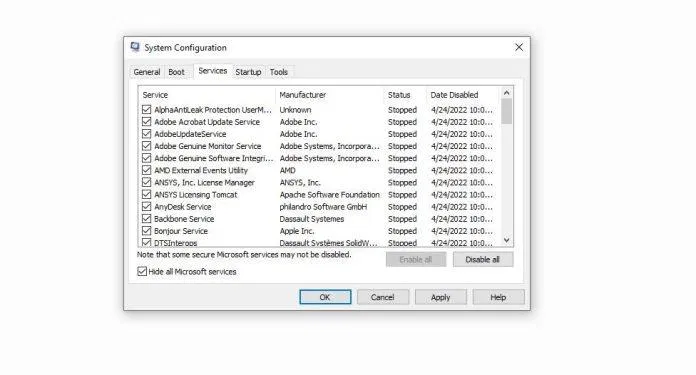696x375 pixels.
Task: Uncheck Bonjour Service checkbox
Action: pos(146,231)
